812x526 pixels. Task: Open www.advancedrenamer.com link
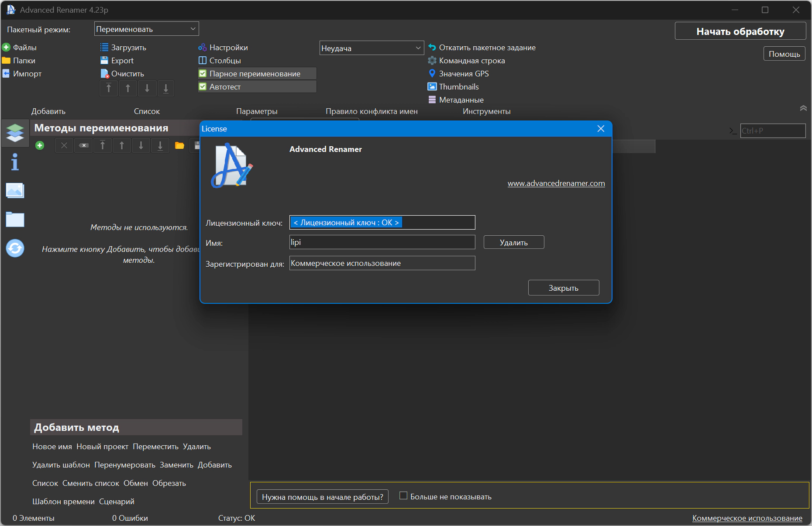[556, 183]
